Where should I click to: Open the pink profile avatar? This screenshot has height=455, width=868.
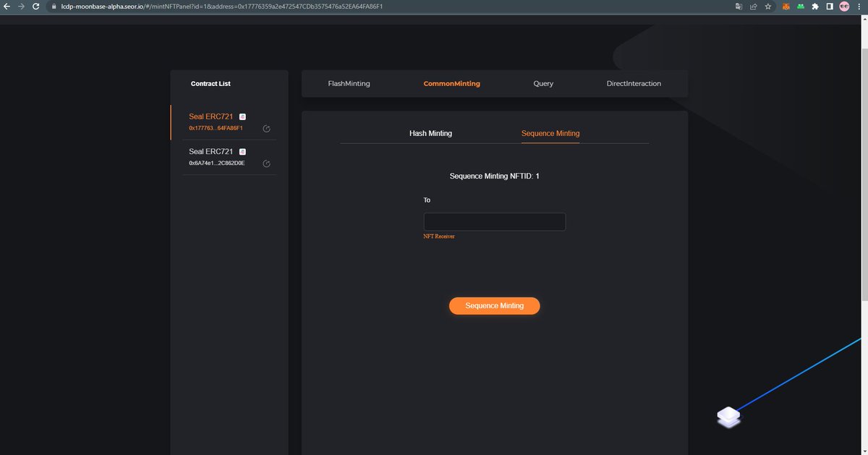[x=844, y=6]
